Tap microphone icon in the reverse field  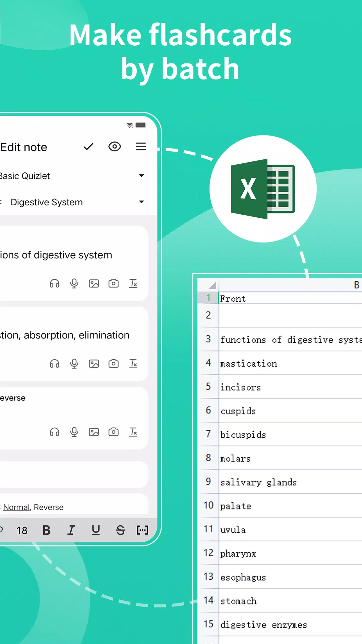[x=74, y=432]
